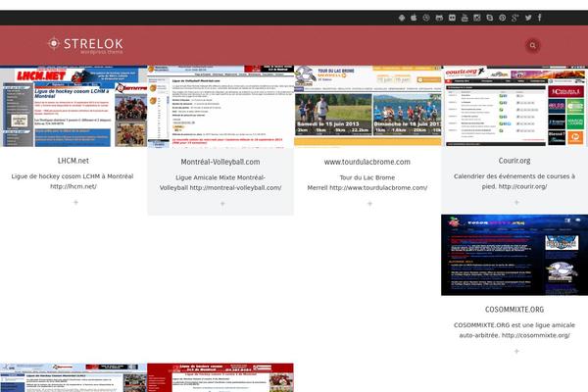This screenshot has height=392, width=588.
Task: Open the Pinterest social icon
Action: pyautogui.click(x=503, y=18)
